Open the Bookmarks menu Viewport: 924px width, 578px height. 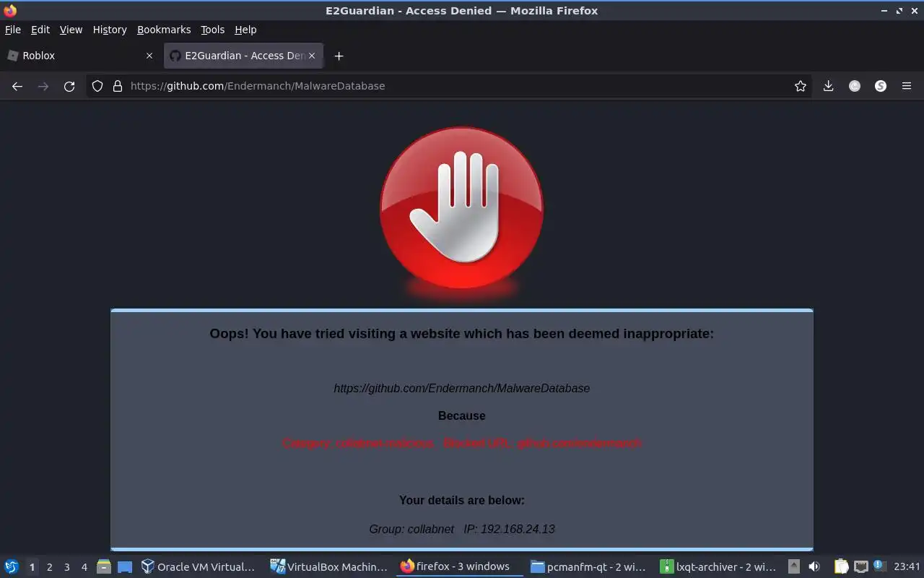[164, 30]
